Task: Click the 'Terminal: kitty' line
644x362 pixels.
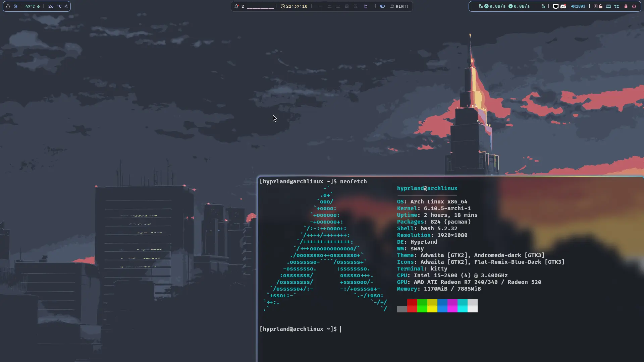Action: [x=422, y=269]
